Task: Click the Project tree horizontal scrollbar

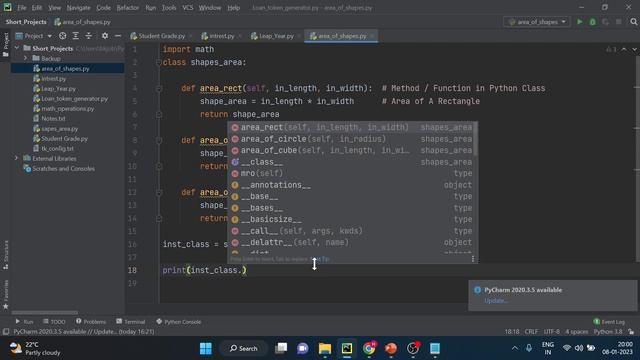Action: click(x=45, y=313)
